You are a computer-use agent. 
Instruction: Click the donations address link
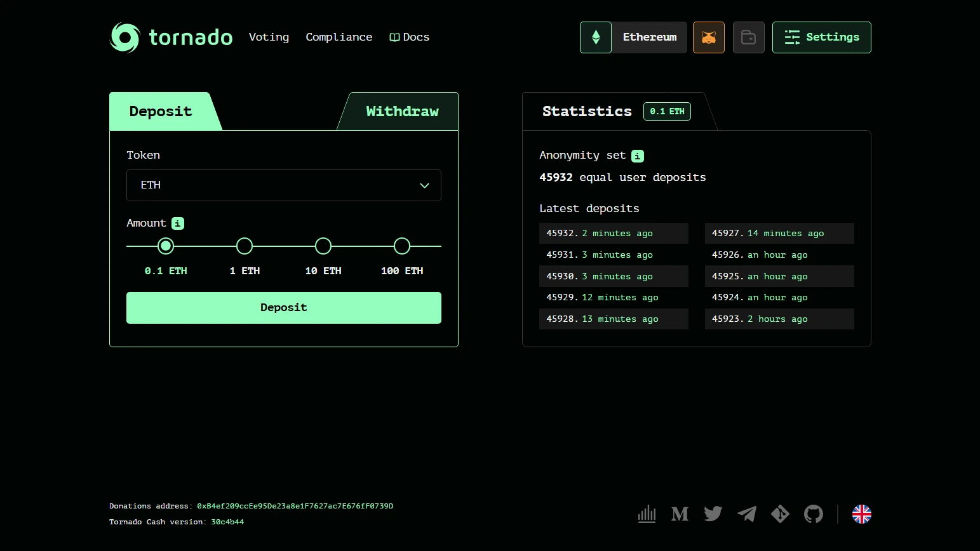295,507
